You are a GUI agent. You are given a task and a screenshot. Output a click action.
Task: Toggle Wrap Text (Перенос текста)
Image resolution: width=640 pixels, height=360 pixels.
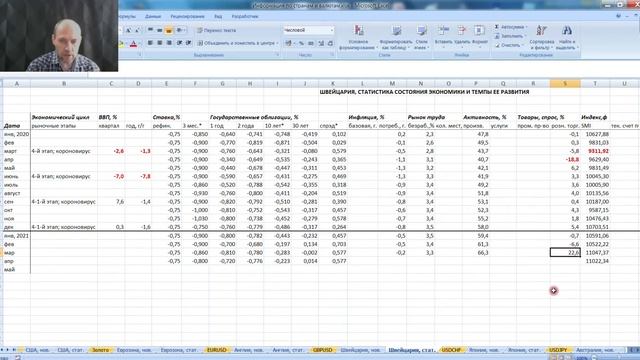coord(216,30)
